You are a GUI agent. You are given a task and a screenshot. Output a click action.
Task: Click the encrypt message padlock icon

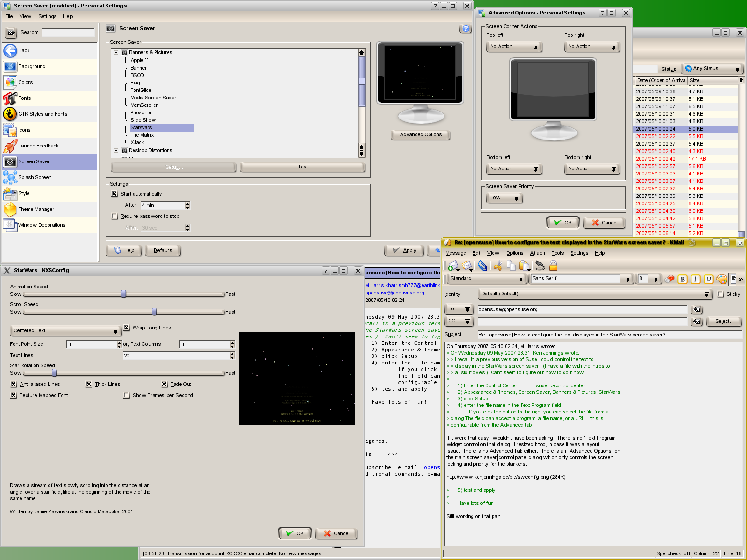(x=553, y=266)
